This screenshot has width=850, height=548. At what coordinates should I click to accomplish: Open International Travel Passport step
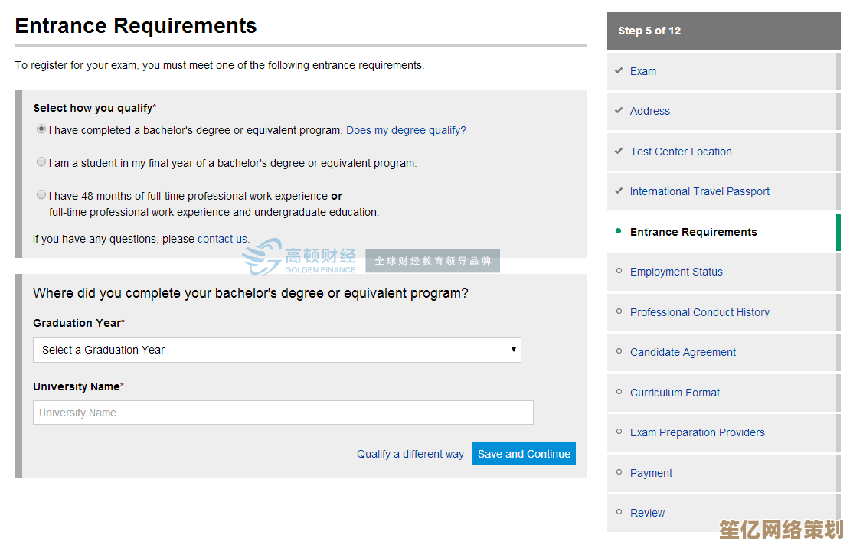click(x=699, y=191)
